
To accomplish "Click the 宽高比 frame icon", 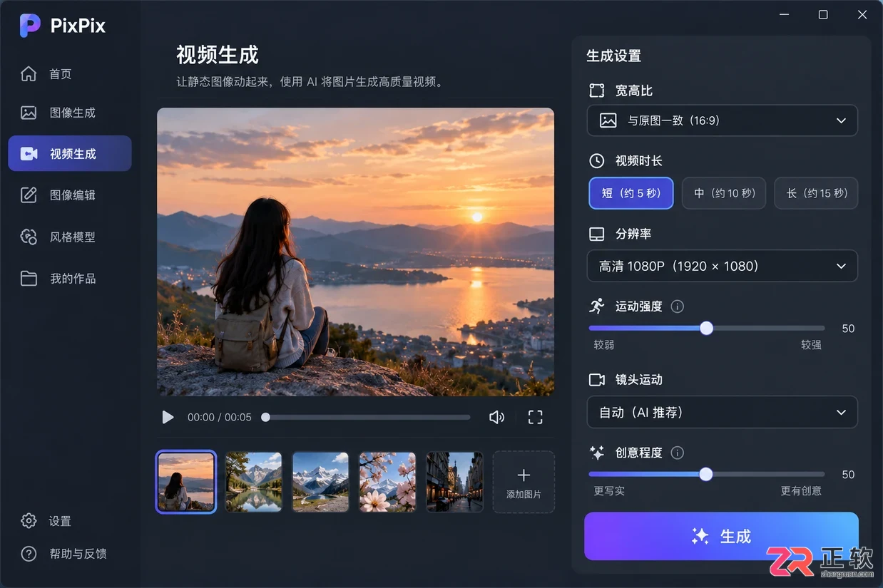I will point(596,91).
